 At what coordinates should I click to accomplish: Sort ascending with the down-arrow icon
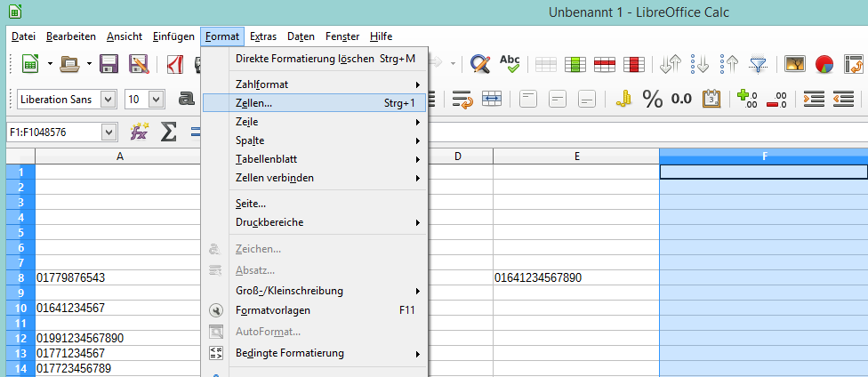pos(700,65)
